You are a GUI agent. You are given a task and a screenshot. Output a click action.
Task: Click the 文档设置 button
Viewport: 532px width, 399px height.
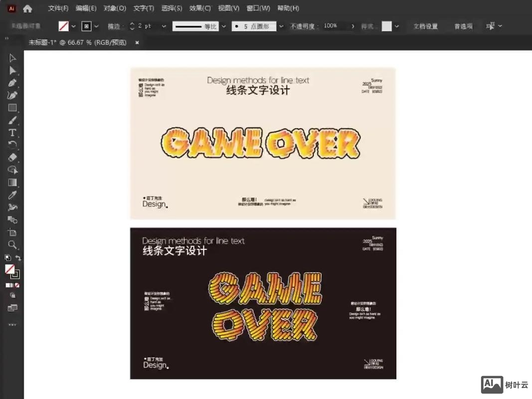pyautogui.click(x=425, y=26)
